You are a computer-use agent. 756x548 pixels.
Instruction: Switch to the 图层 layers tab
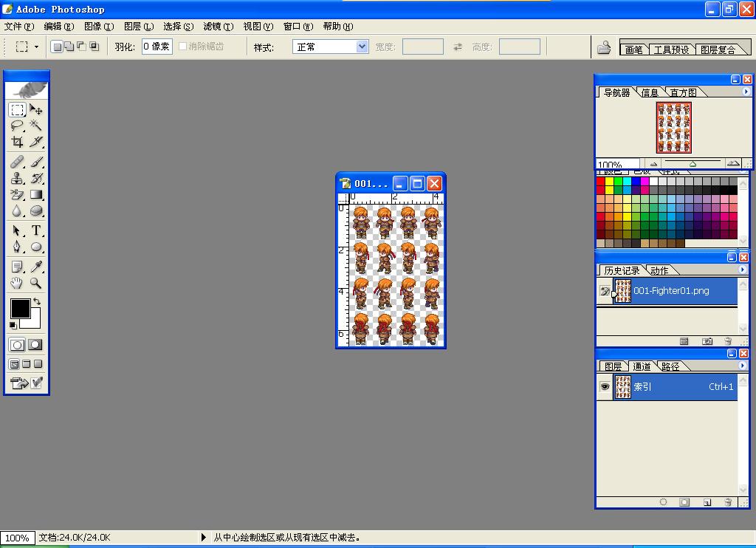click(613, 366)
